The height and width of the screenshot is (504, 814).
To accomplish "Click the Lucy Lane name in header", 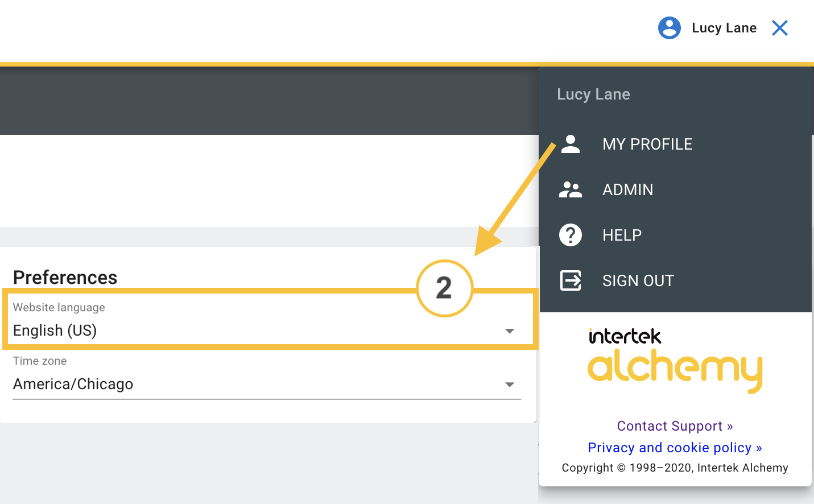I will click(x=724, y=28).
